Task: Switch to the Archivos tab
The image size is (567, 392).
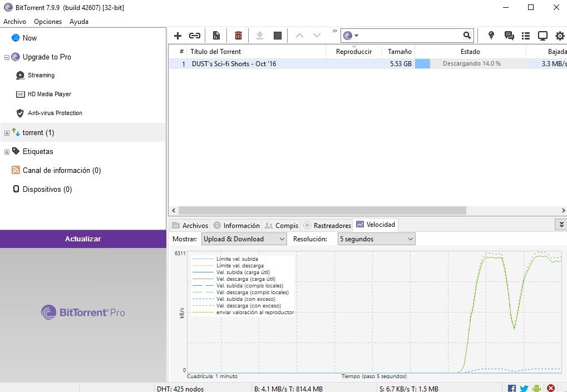Action: [x=190, y=225]
